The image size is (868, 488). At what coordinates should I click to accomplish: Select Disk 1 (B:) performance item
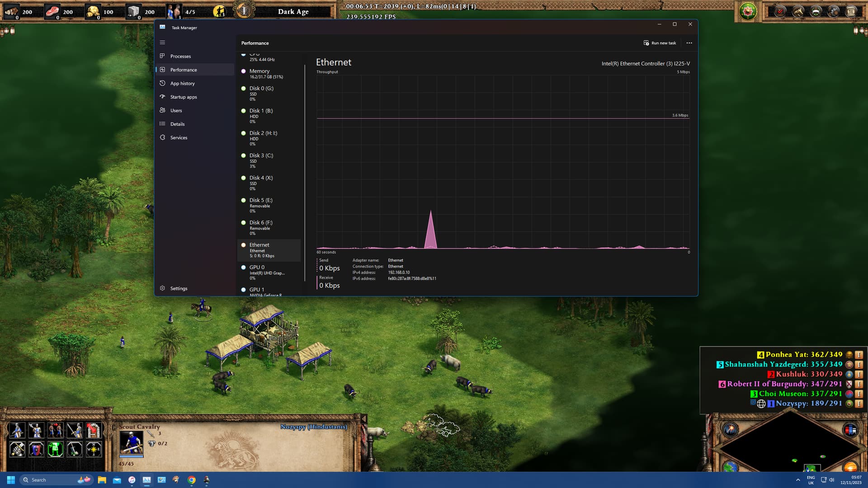(x=269, y=116)
